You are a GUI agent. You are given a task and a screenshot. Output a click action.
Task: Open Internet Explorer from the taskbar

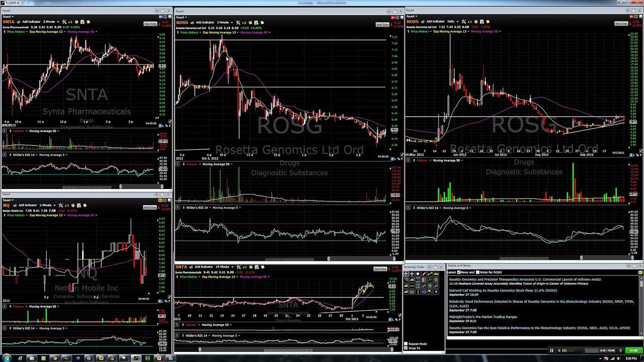[x=20, y=358]
